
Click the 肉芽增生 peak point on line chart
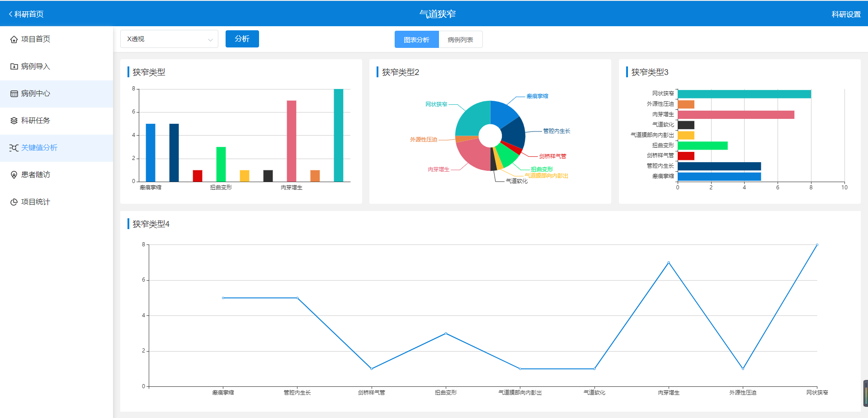pyautogui.click(x=669, y=263)
